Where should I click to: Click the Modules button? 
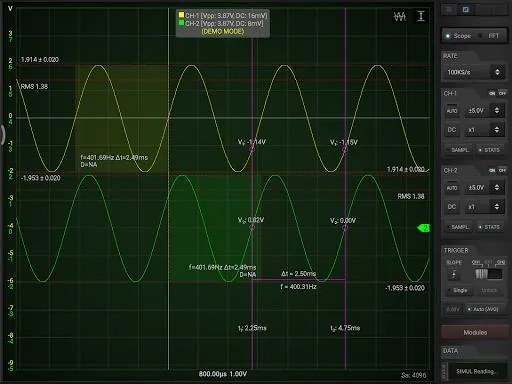point(475,332)
